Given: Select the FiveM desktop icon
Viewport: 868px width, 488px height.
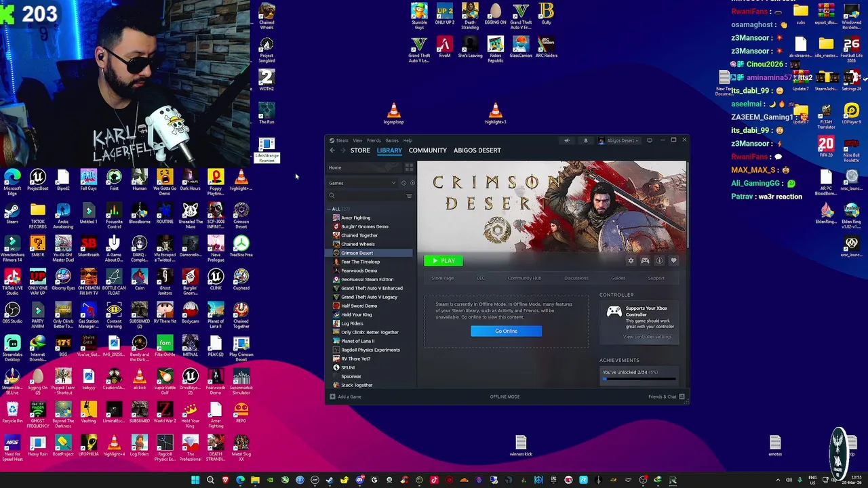Looking at the screenshot, I should [444, 47].
